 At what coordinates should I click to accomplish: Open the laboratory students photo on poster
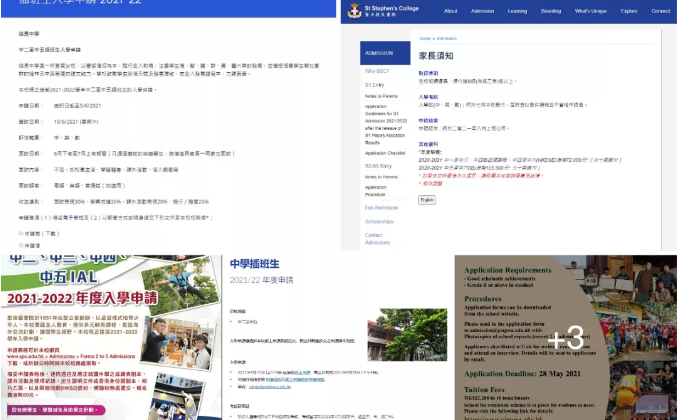point(178,344)
